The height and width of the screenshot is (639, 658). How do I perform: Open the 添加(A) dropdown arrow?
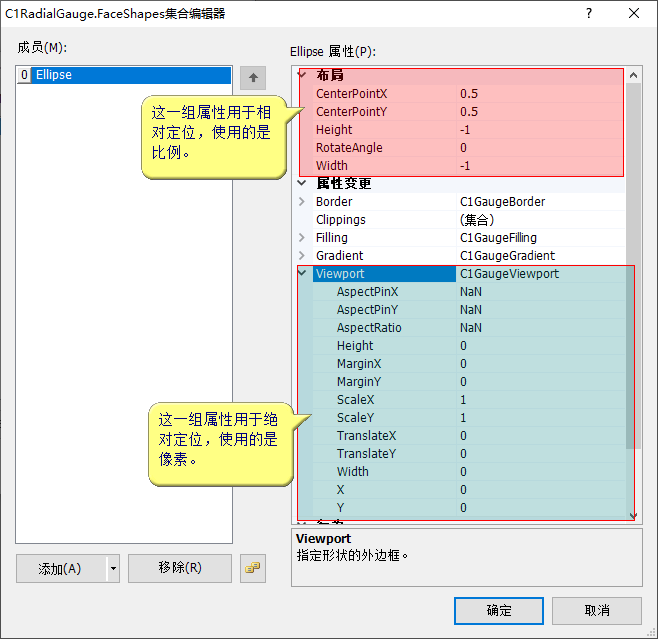[113, 568]
